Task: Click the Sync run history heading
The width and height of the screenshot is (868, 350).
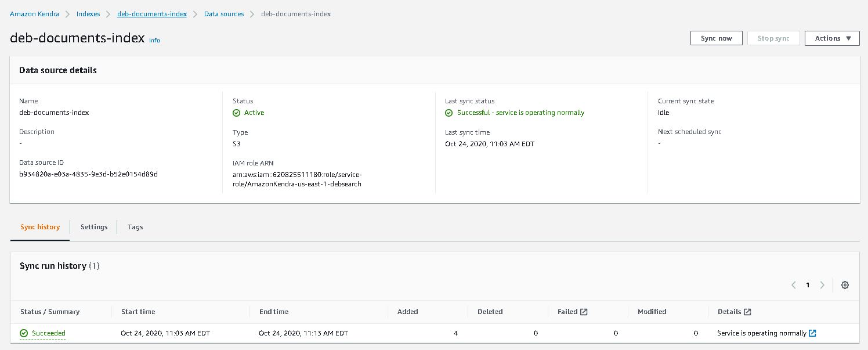Action: (x=60, y=266)
